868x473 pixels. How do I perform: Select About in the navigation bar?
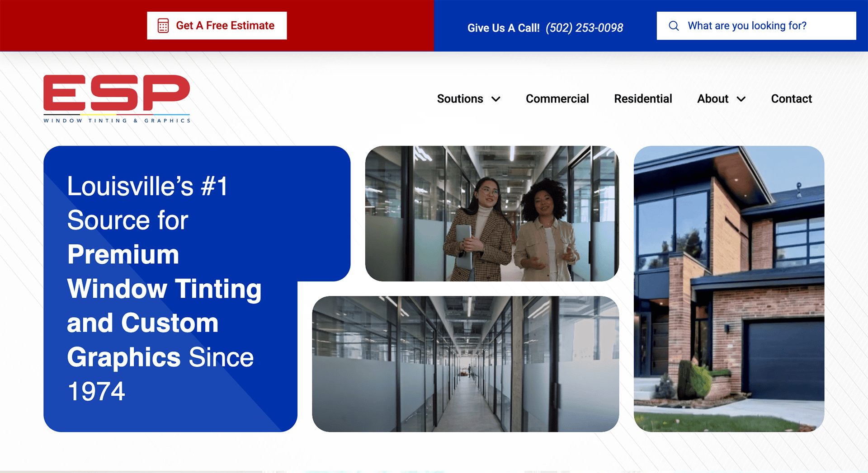pyautogui.click(x=712, y=99)
